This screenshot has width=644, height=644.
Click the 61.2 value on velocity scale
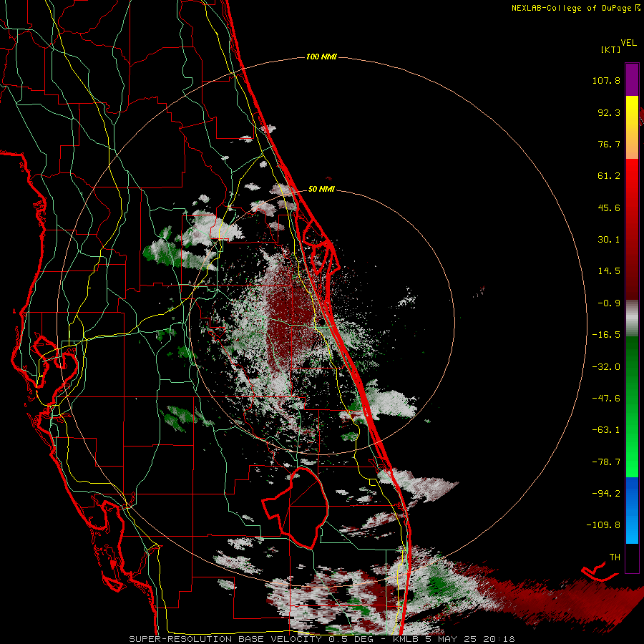tap(609, 176)
